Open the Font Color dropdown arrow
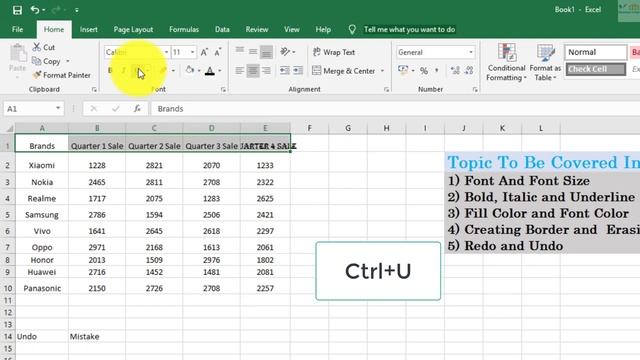Screen dimensions: 640x360 click(220, 71)
